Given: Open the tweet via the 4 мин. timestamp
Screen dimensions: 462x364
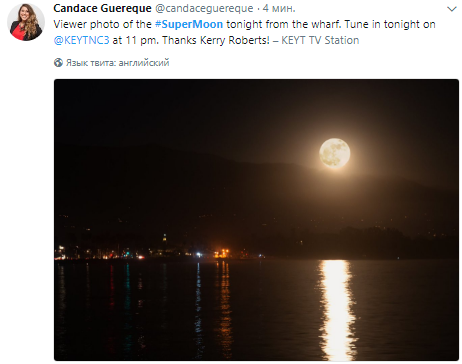Looking at the screenshot, I should [x=279, y=8].
